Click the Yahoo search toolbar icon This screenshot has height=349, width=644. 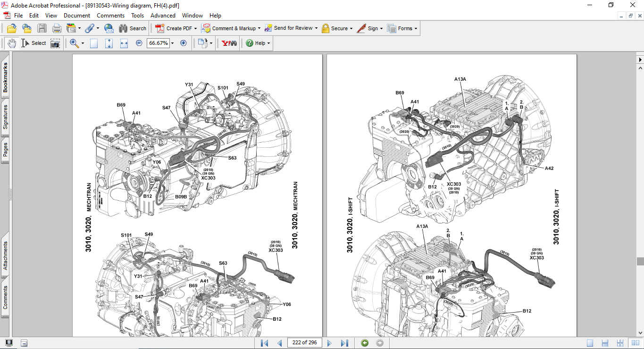[x=229, y=43]
